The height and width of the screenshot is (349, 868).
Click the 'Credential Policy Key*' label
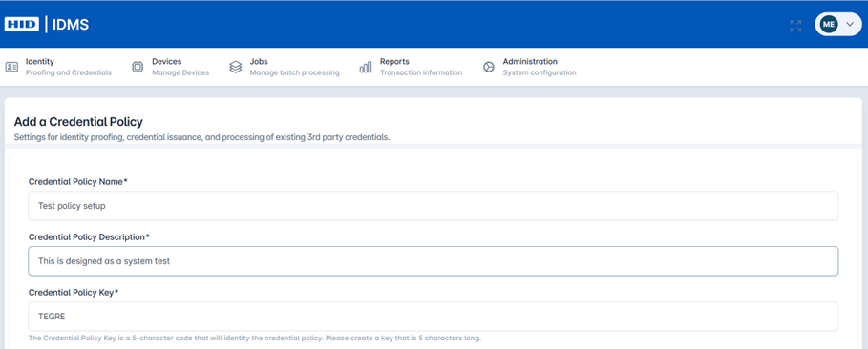[x=74, y=292]
